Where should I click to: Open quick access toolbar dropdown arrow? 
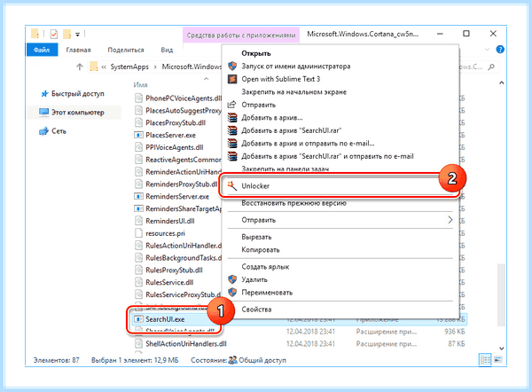click(x=77, y=35)
